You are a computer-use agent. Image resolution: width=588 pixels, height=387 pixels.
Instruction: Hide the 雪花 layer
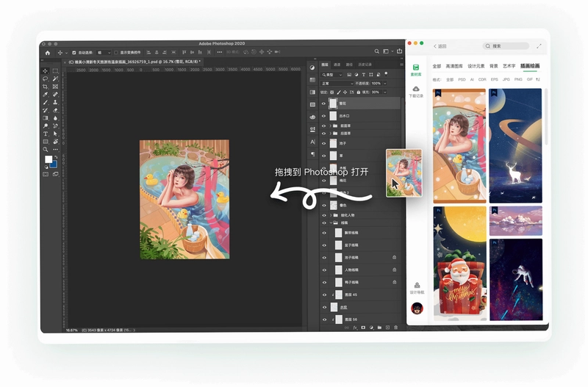(324, 104)
